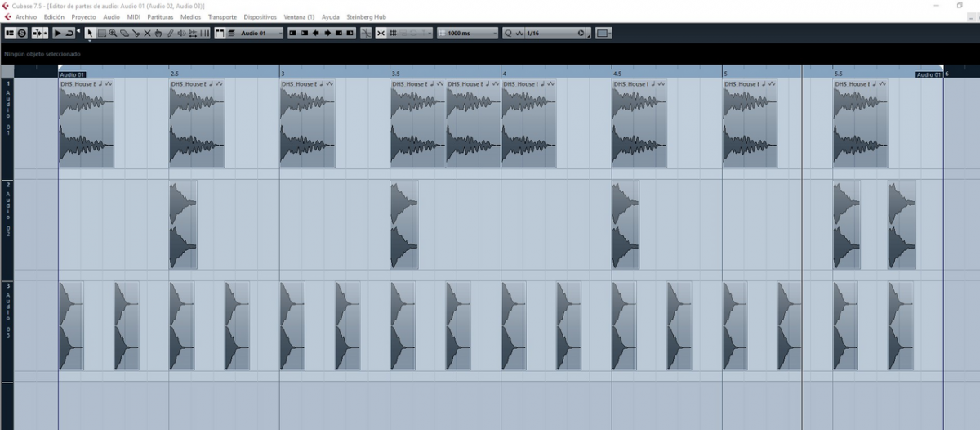Screen dimensions: 980x430
Task: Select the Audio 02 event at position 2.5
Action: pyautogui.click(x=183, y=226)
